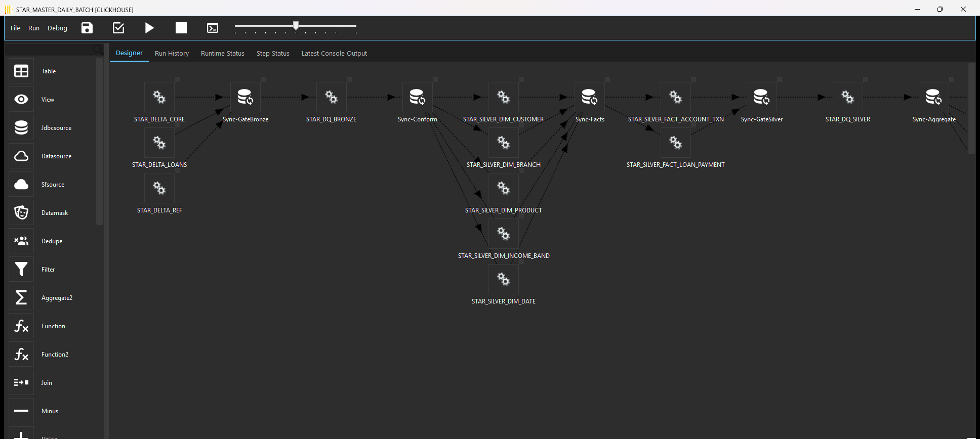Screen dimensions: 980x439
Task: Pick the View eye component
Action: pyautogui.click(x=21, y=99)
